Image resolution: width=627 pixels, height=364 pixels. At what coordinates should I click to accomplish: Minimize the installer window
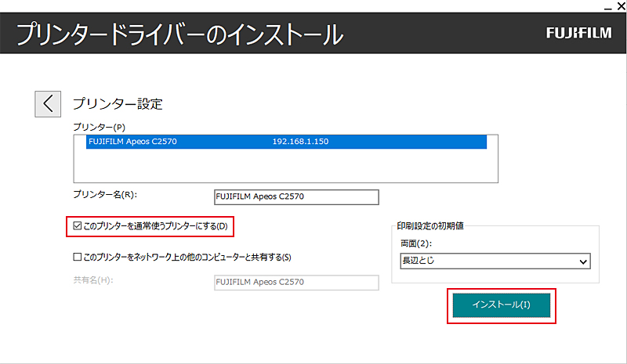pyautogui.click(x=608, y=7)
